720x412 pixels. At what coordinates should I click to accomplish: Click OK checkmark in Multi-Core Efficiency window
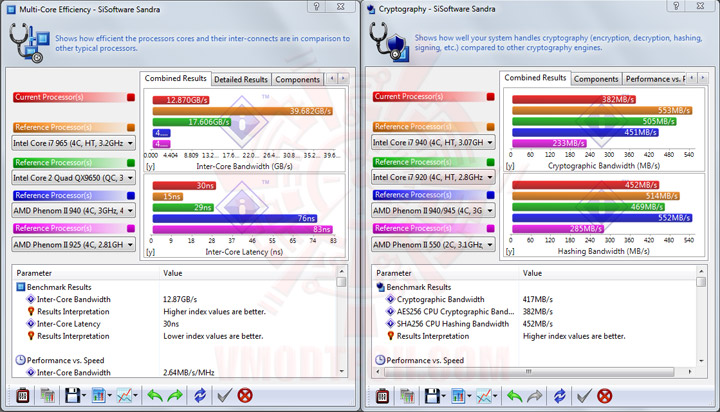[224, 395]
